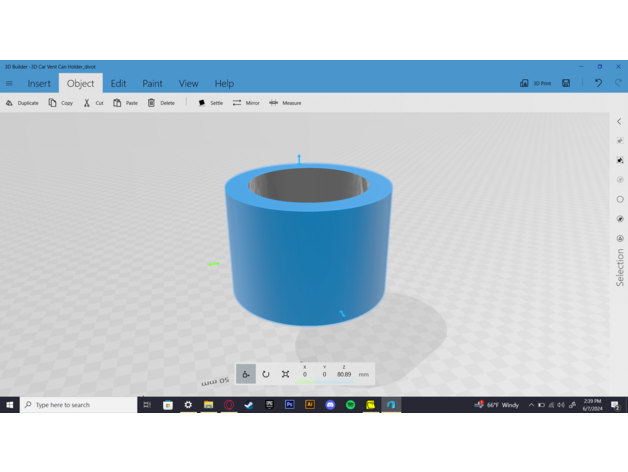The width and height of the screenshot is (628, 472).
Task: Switch to the Paint tab
Action: tap(152, 84)
